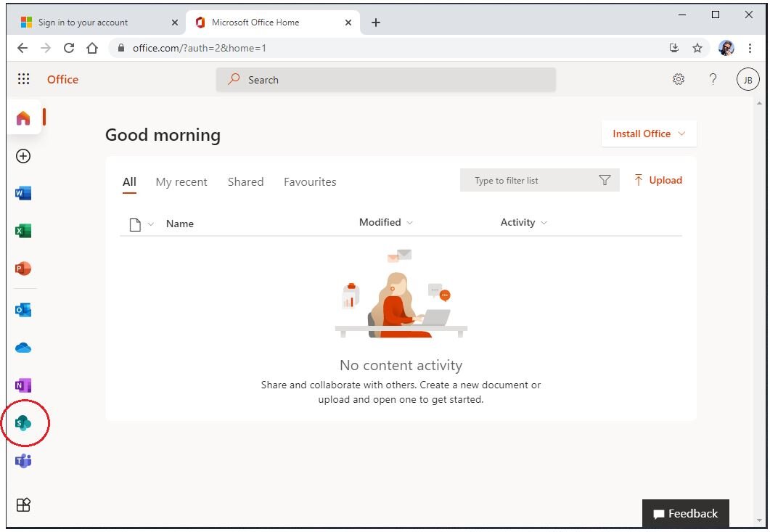This screenshot has width=770, height=532.
Task: Click the Office brand link
Action: pos(62,79)
